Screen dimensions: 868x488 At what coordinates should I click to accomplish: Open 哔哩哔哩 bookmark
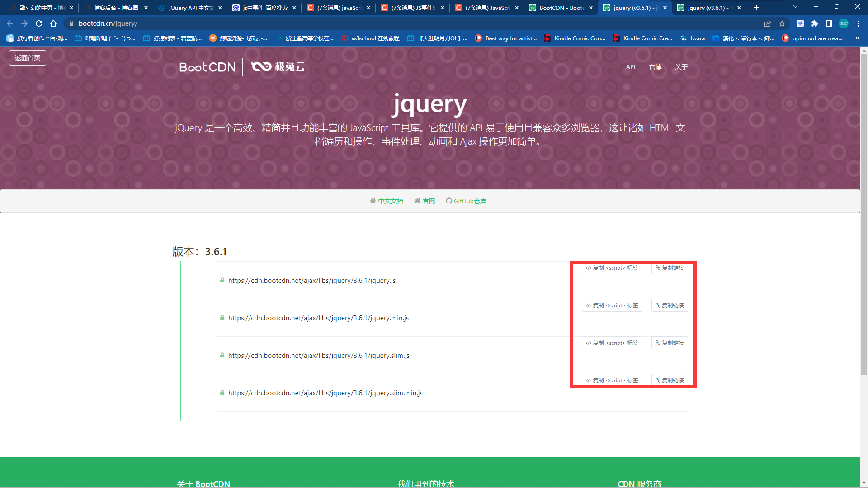pos(105,38)
